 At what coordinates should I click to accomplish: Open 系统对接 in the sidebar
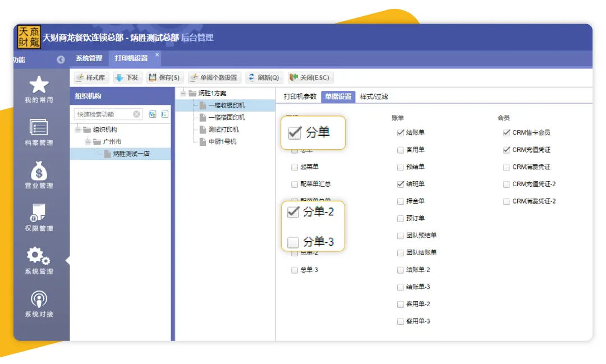39,300
